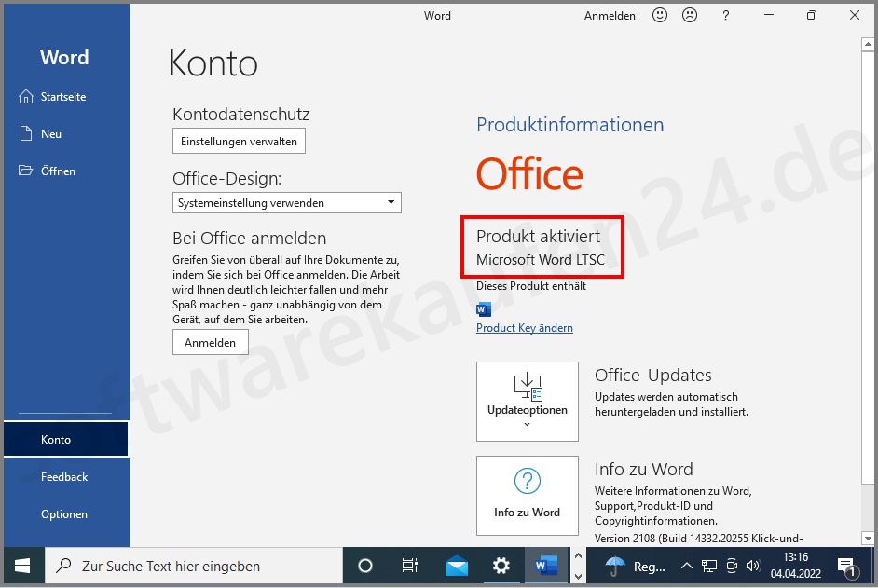Click the Info zu Word question mark icon
The image size is (878, 588).
pos(528,481)
